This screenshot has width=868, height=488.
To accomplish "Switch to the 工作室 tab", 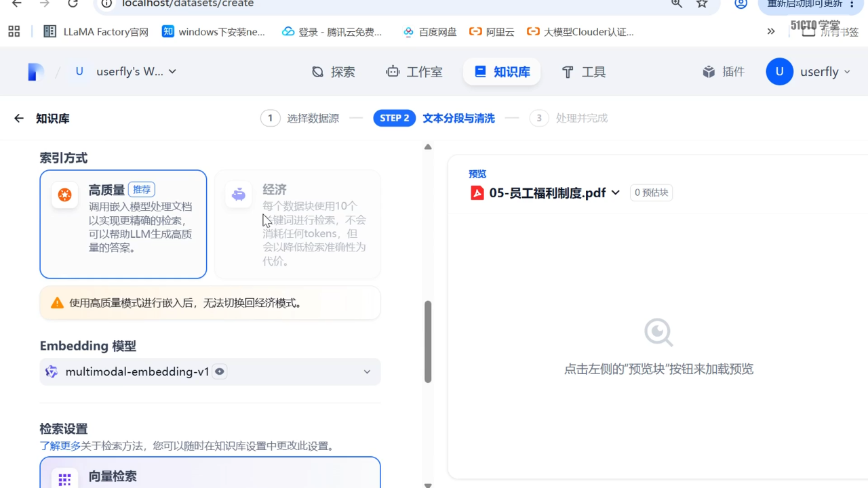I will tap(414, 72).
